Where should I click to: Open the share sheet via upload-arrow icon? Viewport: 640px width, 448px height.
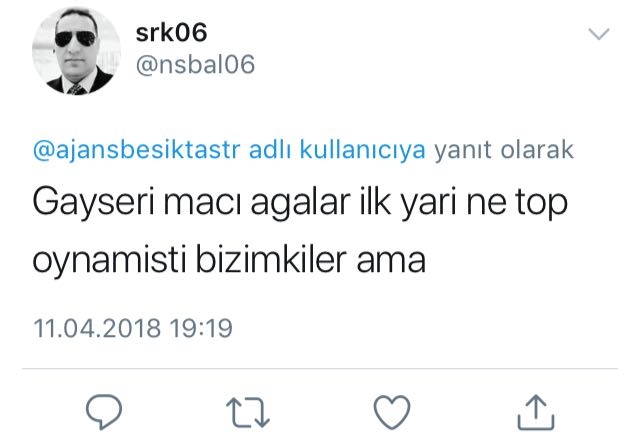(536, 412)
